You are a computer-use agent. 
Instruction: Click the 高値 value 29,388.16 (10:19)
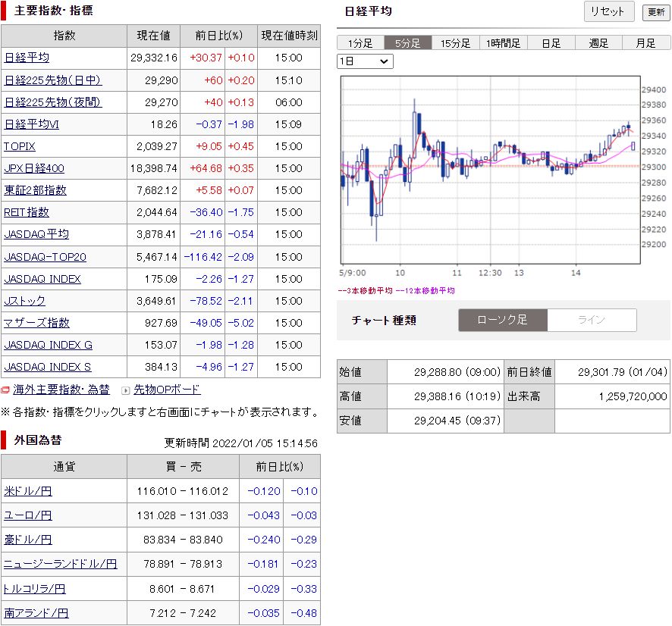[x=457, y=396]
